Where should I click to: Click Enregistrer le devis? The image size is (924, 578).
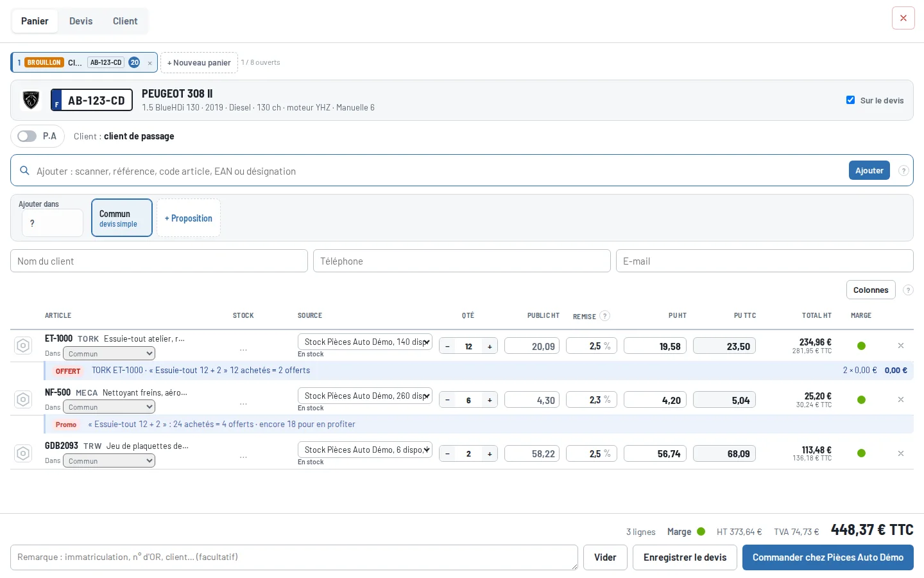(685, 557)
